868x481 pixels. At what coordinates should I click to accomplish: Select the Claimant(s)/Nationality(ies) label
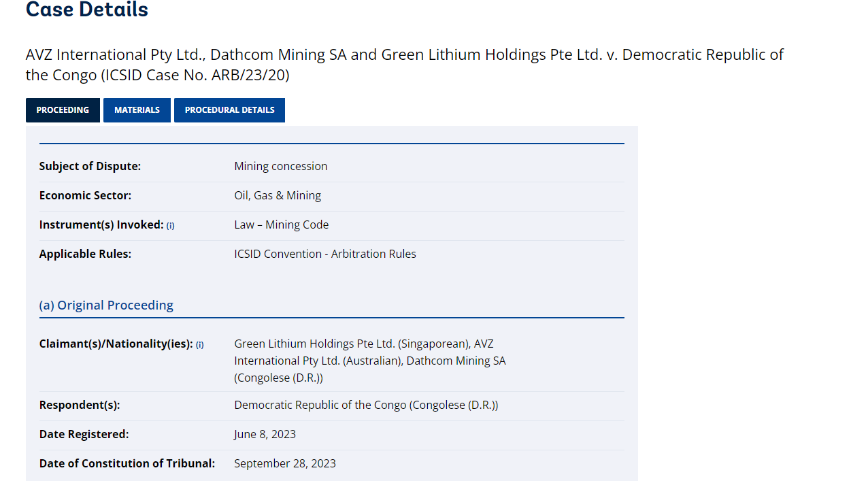click(116, 344)
